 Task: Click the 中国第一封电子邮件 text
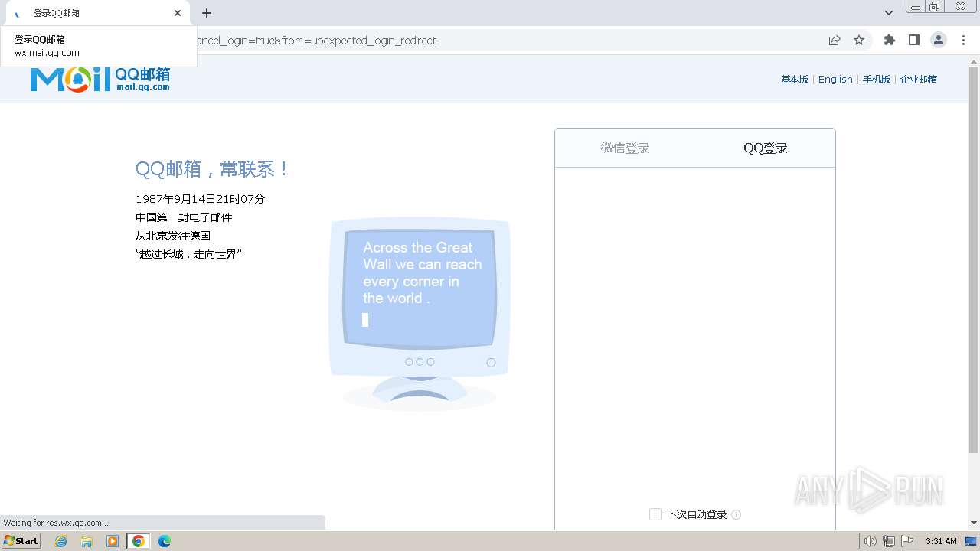[184, 217]
